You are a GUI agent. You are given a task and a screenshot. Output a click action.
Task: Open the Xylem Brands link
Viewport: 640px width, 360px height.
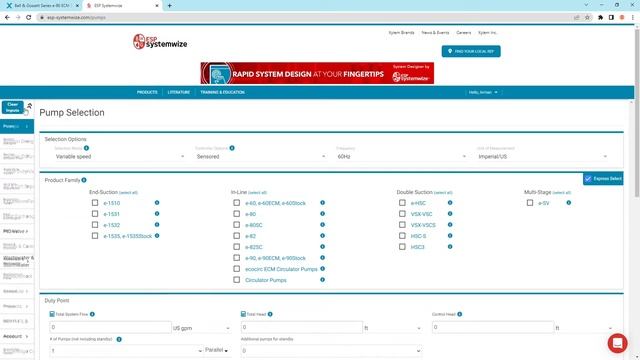401,33
